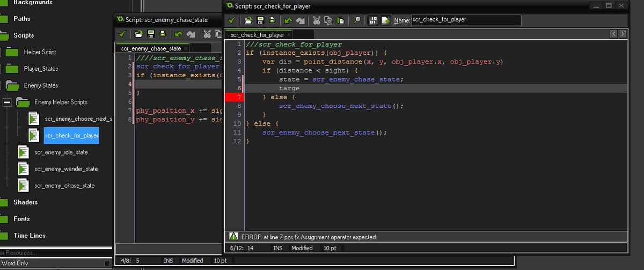This screenshot has height=270, width=644.
Task: Undo last edit in scr_check_for_player
Action: (288, 20)
